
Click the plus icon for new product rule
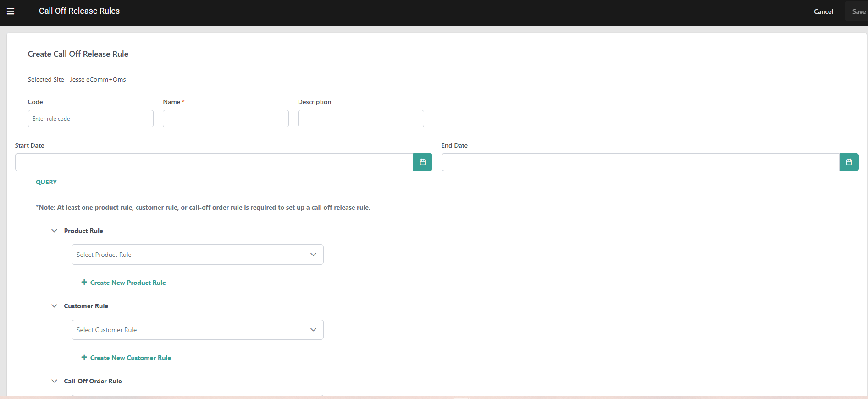84,282
